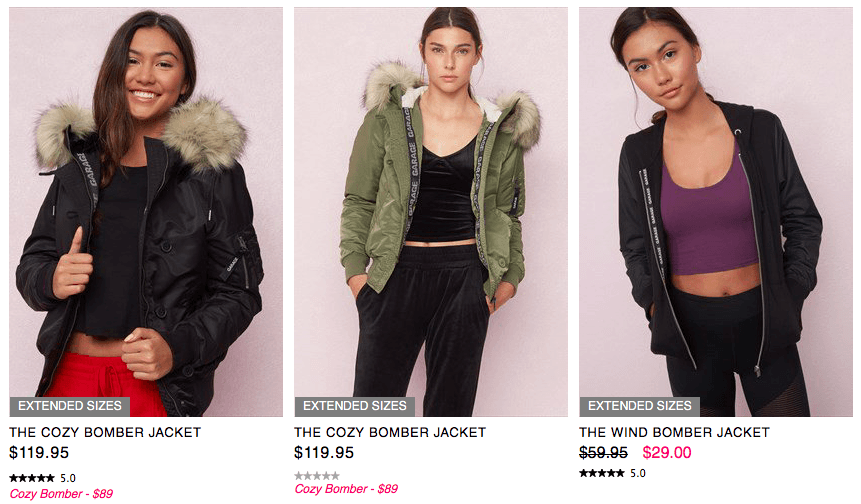Screen dimensions: 861x504
Task: Click pink Cozy Bomber - $89 promo under green jacket
Action: 346,489
